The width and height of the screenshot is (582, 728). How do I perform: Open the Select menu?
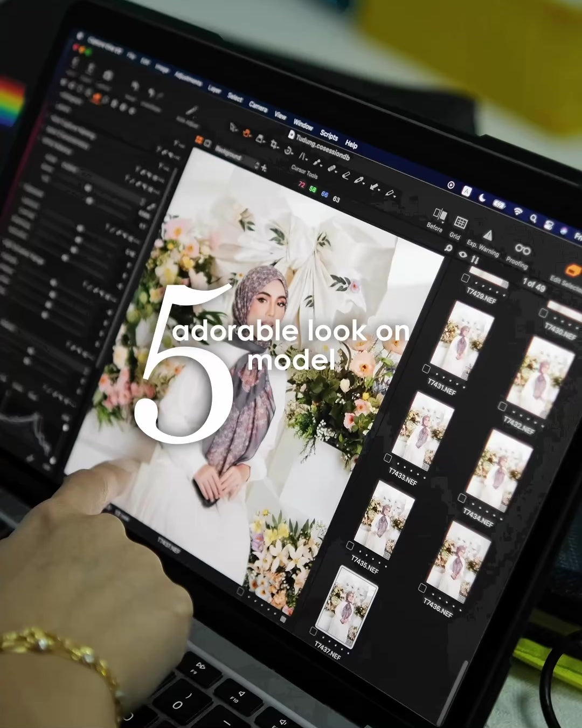click(x=235, y=97)
